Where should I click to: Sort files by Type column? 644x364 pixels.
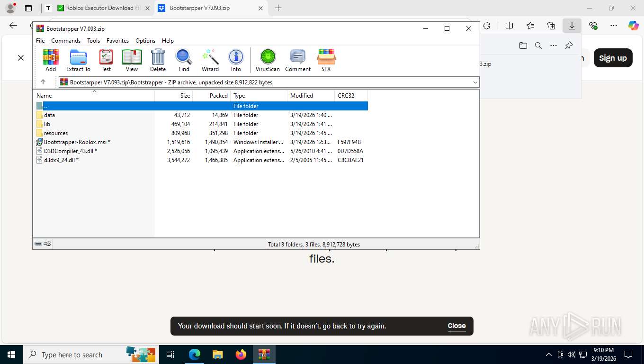click(x=259, y=95)
